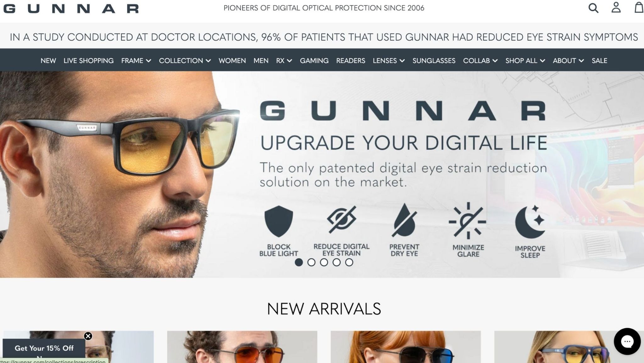Open the orange-lens aviator product thumbnail
This screenshot has width=644, height=363.
242,347
